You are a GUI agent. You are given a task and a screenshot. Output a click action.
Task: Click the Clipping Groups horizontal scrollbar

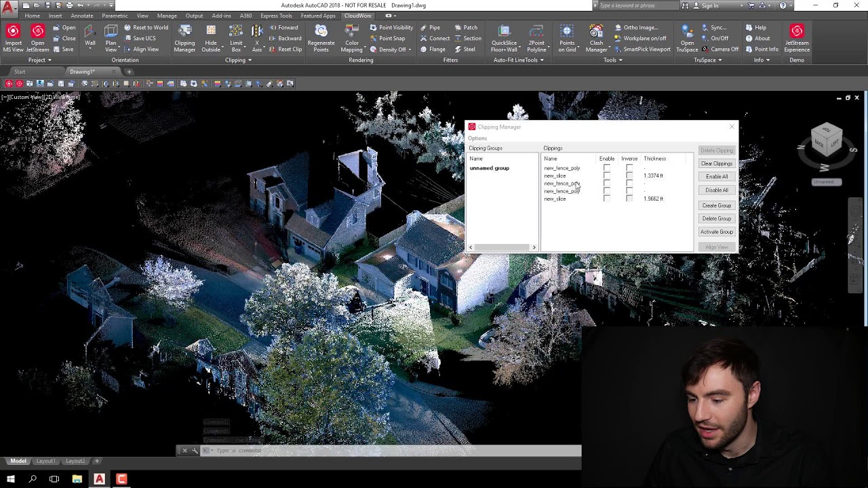coord(502,247)
